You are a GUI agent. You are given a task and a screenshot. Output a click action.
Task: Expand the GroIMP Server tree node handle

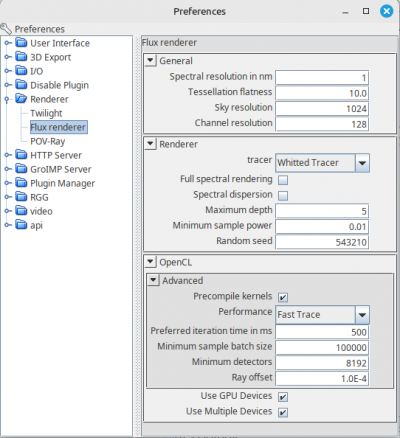click(8, 169)
